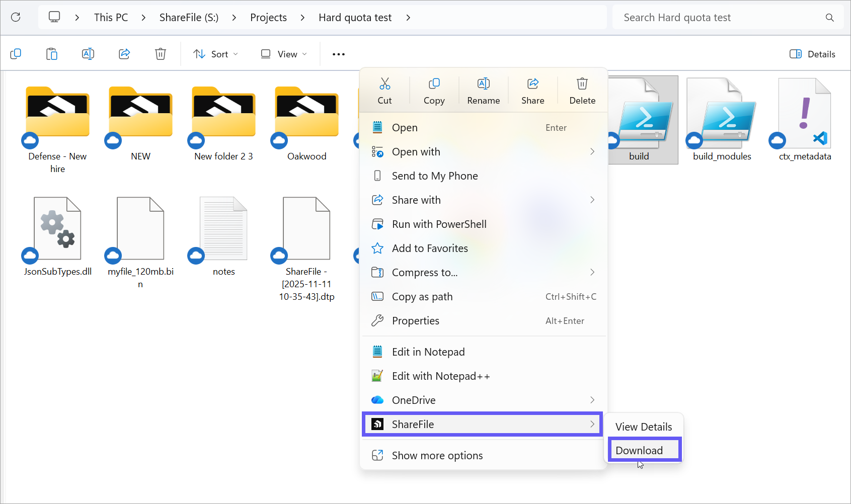
Task: Select the Copy toolbar icon
Action: [x=16, y=53]
